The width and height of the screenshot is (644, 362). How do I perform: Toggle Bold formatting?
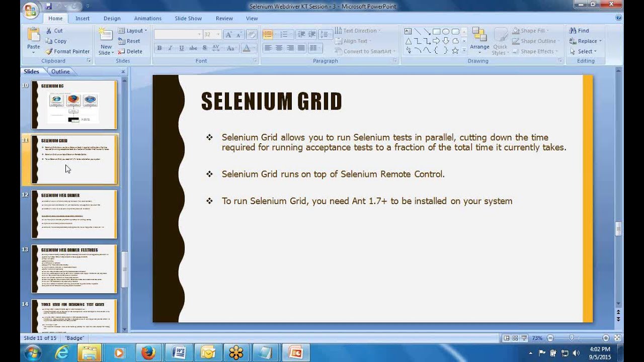159,48
